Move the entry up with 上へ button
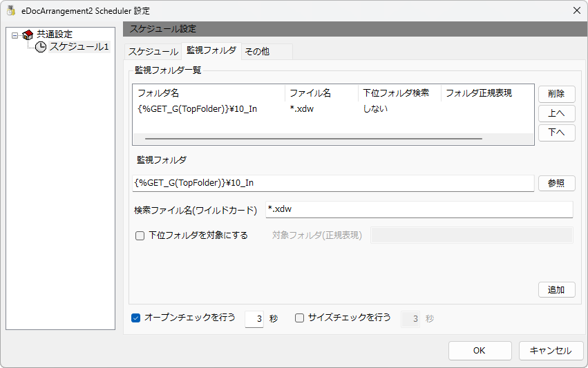Image resolution: width=588 pixels, height=368 pixels. (556, 113)
